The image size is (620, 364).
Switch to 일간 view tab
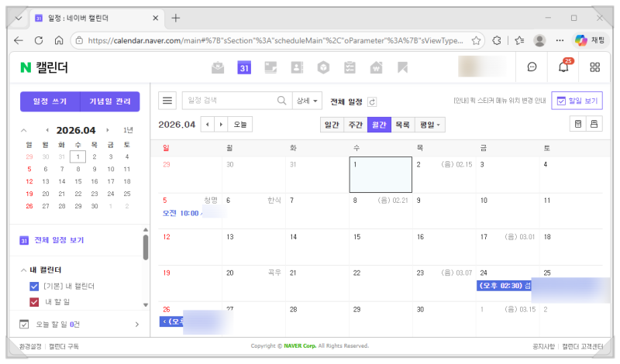(332, 125)
